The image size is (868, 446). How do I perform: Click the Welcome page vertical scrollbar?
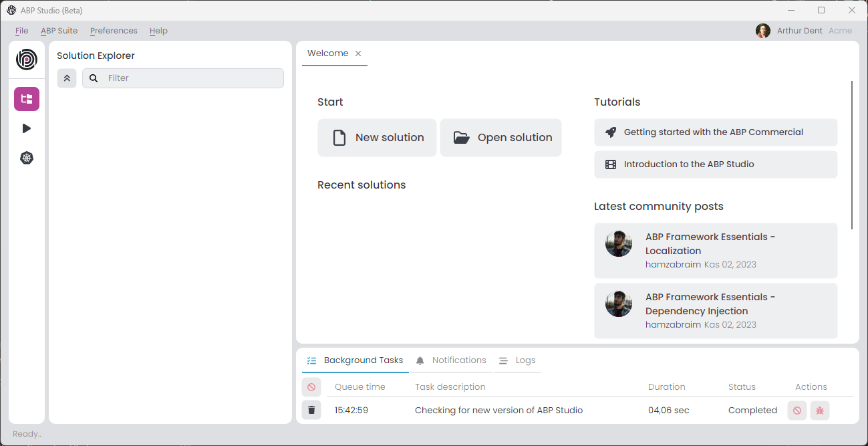coord(852,155)
